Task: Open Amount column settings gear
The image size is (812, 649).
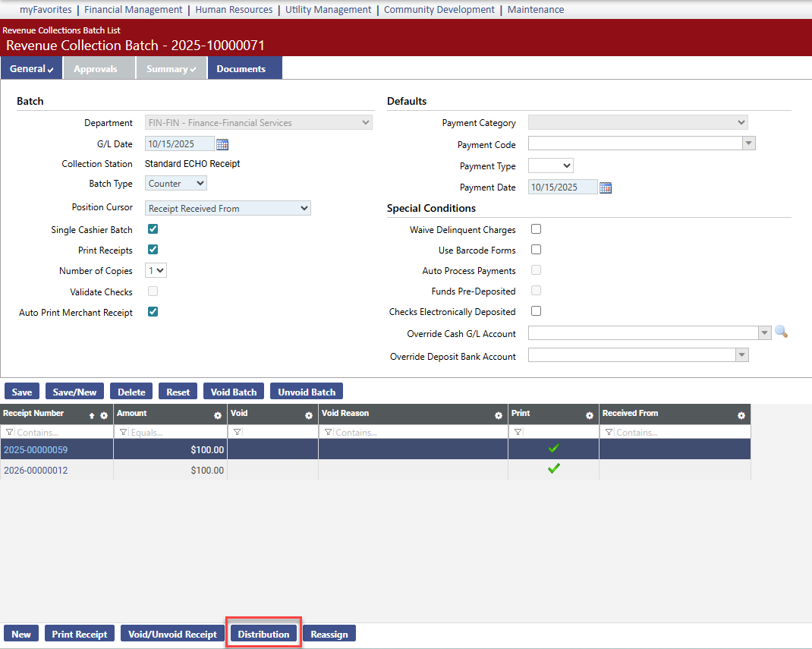Action: point(218,416)
